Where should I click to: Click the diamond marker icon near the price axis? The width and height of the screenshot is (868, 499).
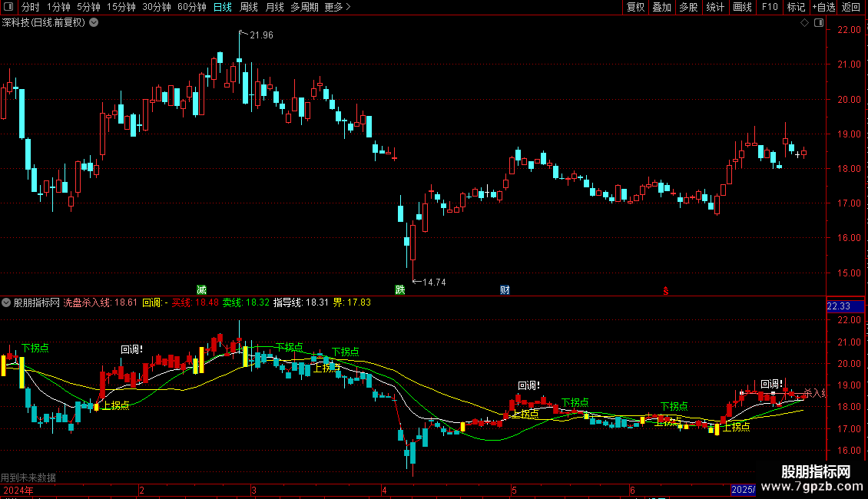805,23
